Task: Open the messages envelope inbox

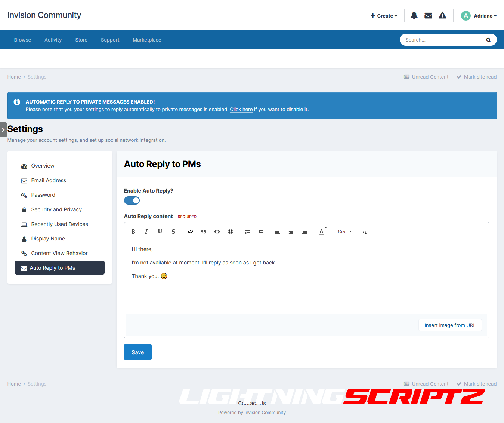Action: 428,15
